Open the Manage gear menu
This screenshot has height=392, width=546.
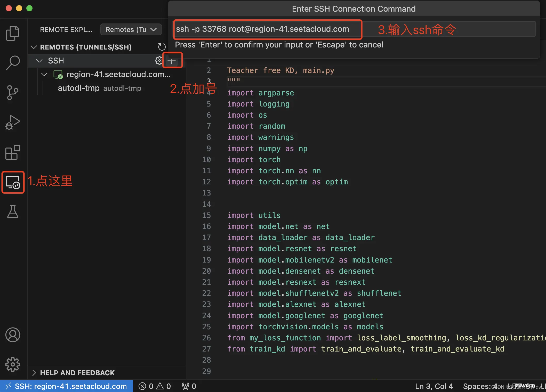(13, 364)
